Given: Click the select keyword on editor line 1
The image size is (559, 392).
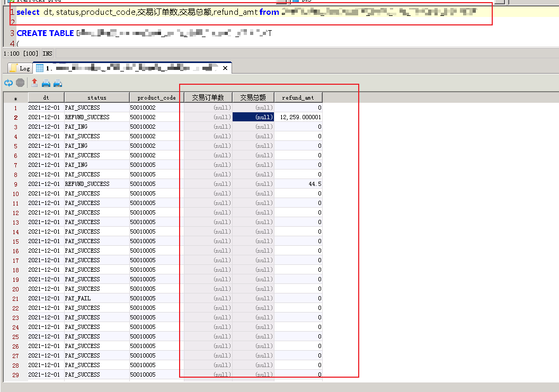Looking at the screenshot, I should (x=28, y=12).
